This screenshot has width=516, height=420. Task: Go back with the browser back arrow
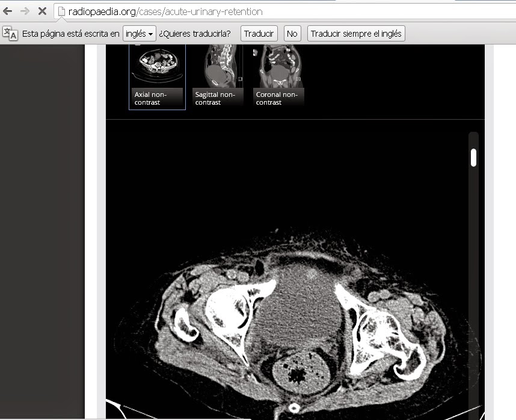pos(8,11)
